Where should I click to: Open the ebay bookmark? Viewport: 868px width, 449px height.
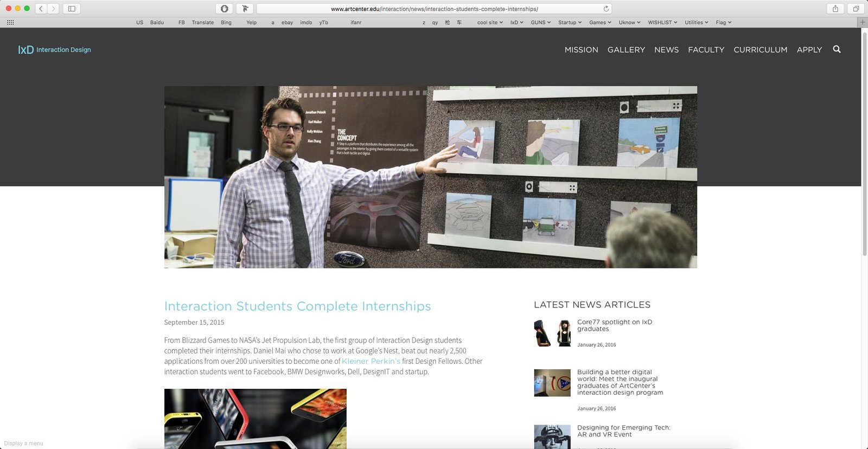(287, 22)
